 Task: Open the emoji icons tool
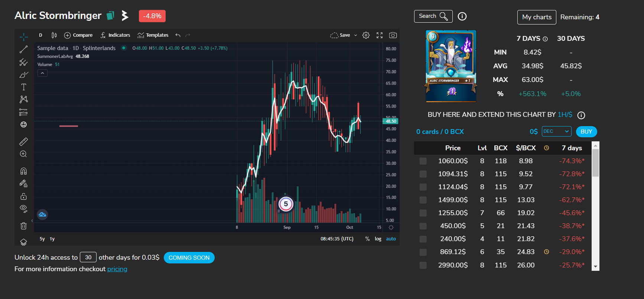(x=23, y=125)
